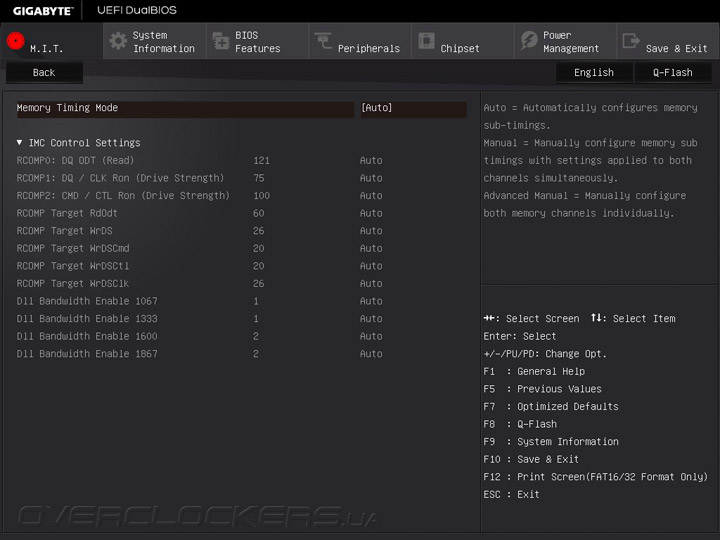Click the current value 60 for RdOdt

tap(259, 214)
